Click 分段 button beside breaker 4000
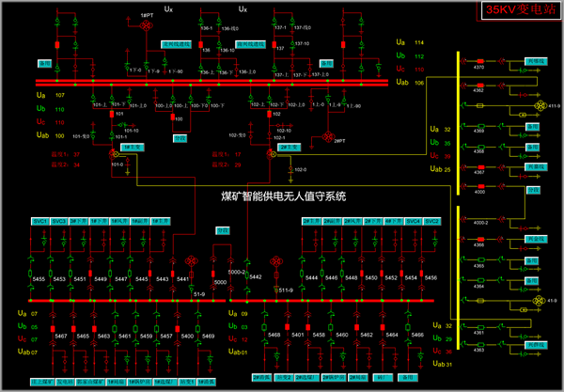Viewport: 564px width, 392px height. click(x=533, y=190)
